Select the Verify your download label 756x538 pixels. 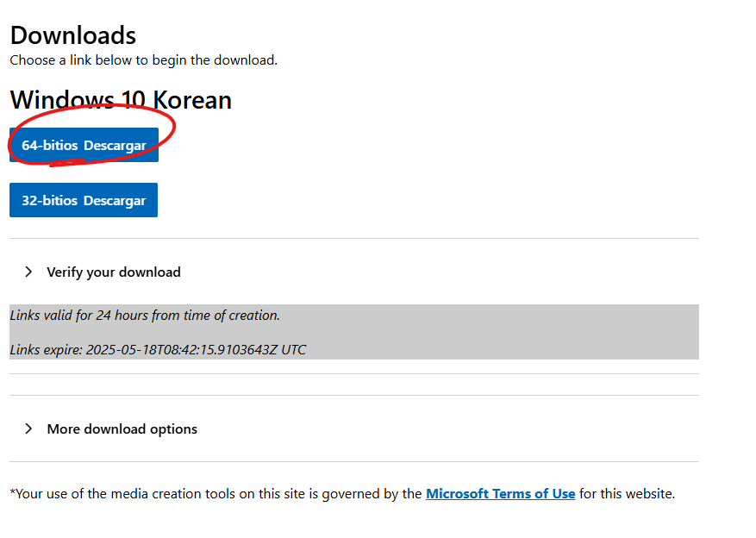pos(114,272)
